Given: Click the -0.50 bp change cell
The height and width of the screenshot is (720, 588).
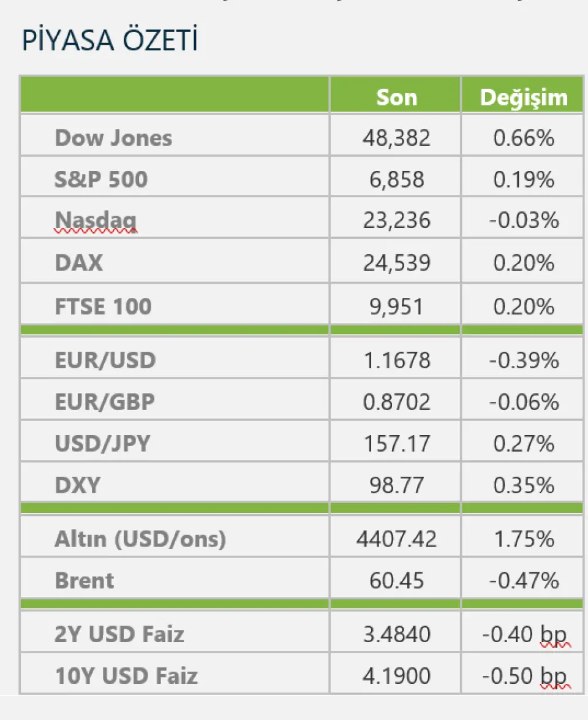Looking at the screenshot, I should (523, 676).
